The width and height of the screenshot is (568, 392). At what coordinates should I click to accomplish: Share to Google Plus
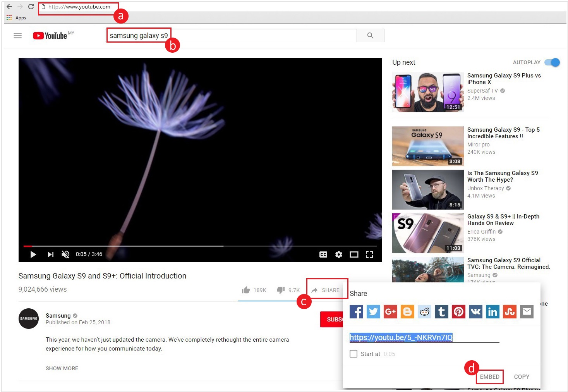click(x=390, y=311)
